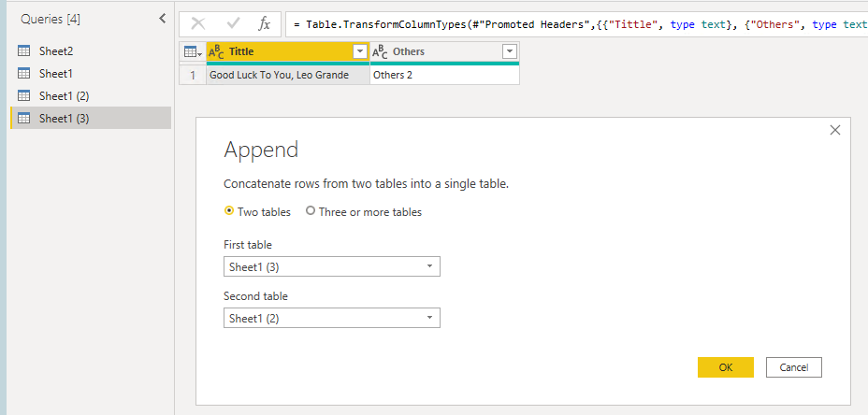Click OK to confirm the append
Image resolution: width=868 pixels, height=415 pixels.
[726, 367]
